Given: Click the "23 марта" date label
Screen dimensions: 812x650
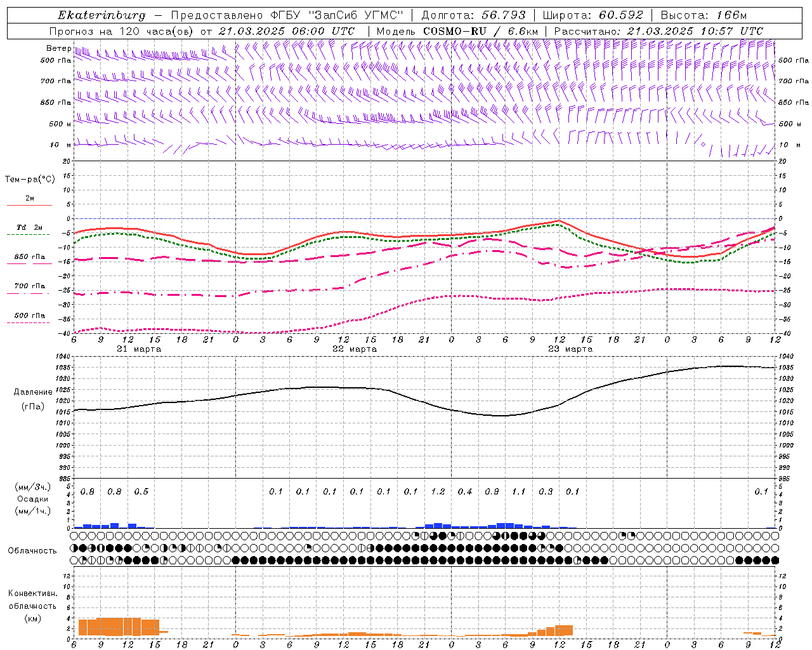Looking at the screenshot, I should click(571, 349).
